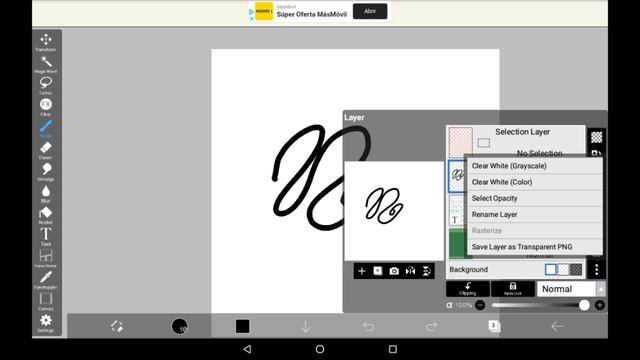The image size is (640, 360).
Task: Set Background to dark transparent checker
Action: [576, 269]
